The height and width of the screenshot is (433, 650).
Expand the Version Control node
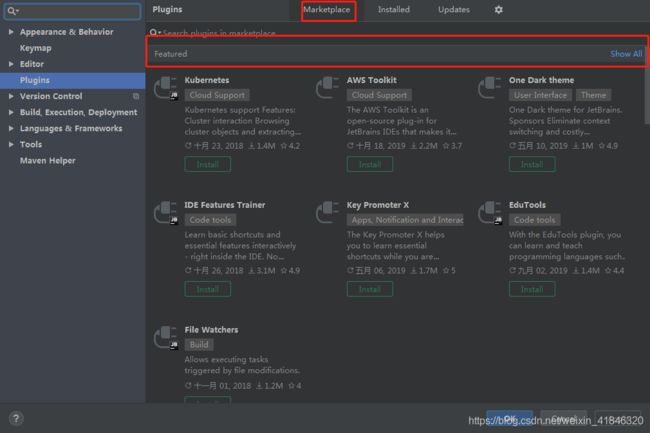pos(11,96)
